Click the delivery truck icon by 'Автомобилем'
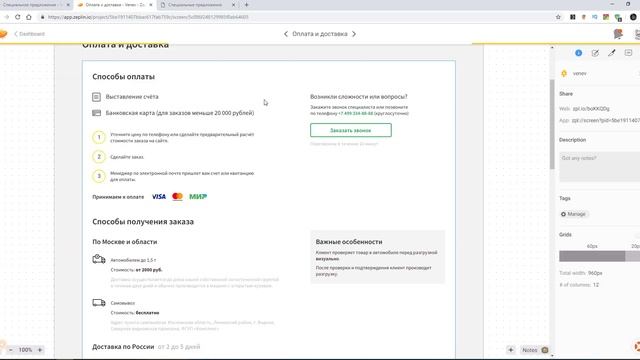The width and height of the screenshot is (640, 360). [99, 259]
